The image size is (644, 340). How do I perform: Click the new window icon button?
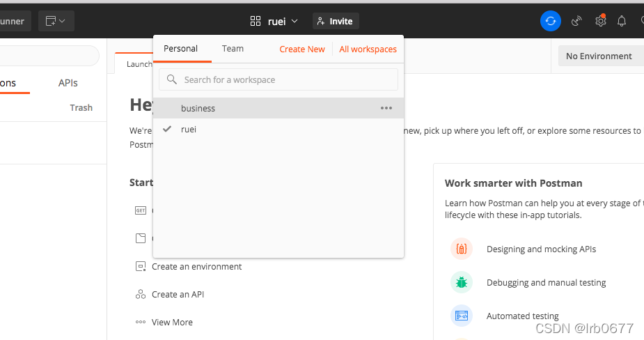coord(56,21)
